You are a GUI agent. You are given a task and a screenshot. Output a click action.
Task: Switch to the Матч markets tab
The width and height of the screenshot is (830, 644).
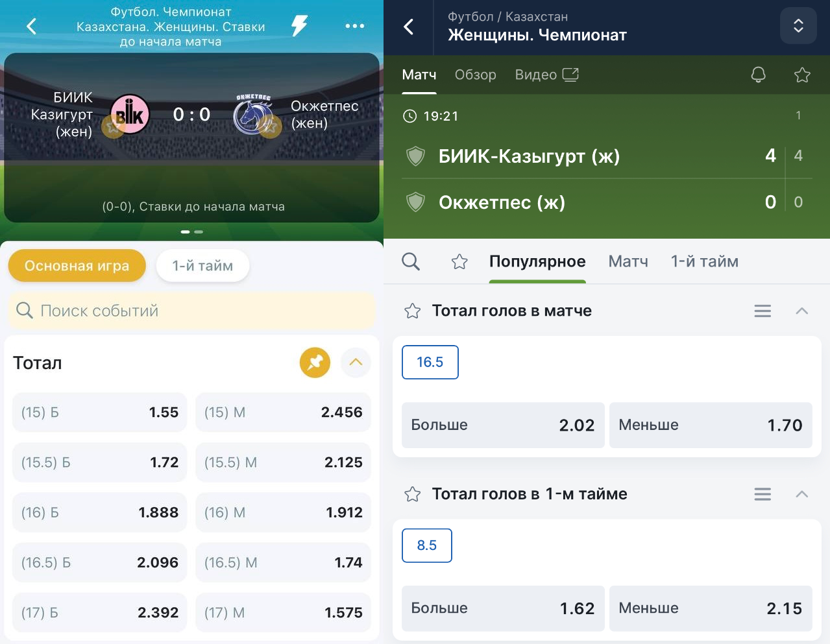628,261
